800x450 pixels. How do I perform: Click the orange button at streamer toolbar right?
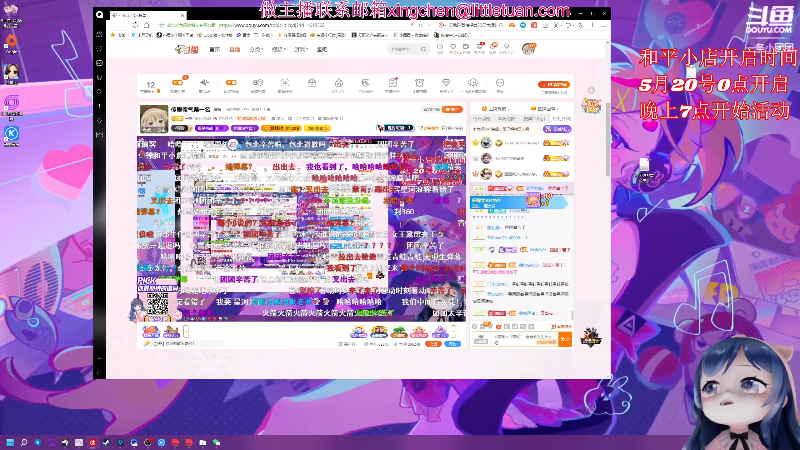(x=554, y=84)
